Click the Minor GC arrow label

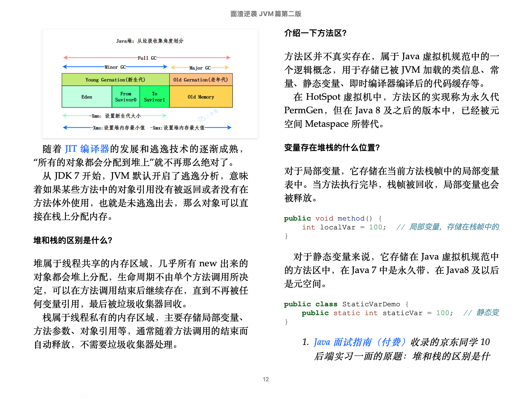(x=115, y=67)
